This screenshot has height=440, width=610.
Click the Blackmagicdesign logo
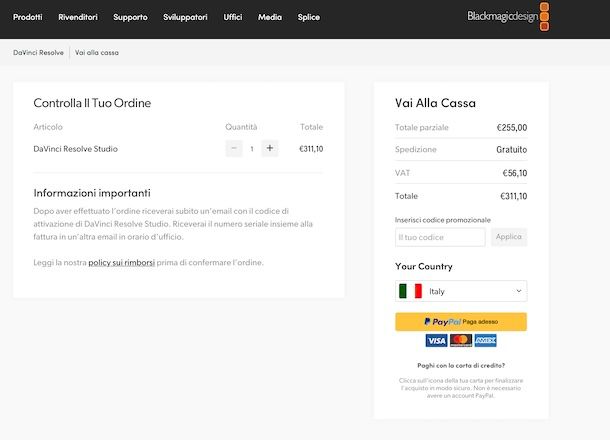coord(508,17)
